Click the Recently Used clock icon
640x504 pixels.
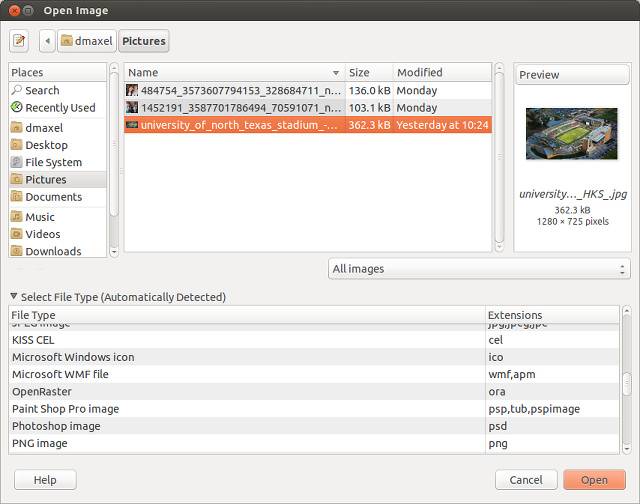click(16, 107)
